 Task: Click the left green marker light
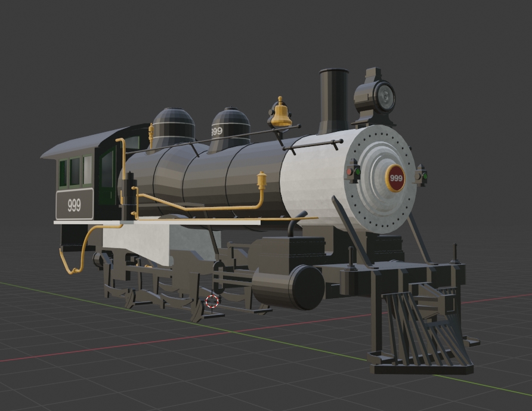coord(357,172)
